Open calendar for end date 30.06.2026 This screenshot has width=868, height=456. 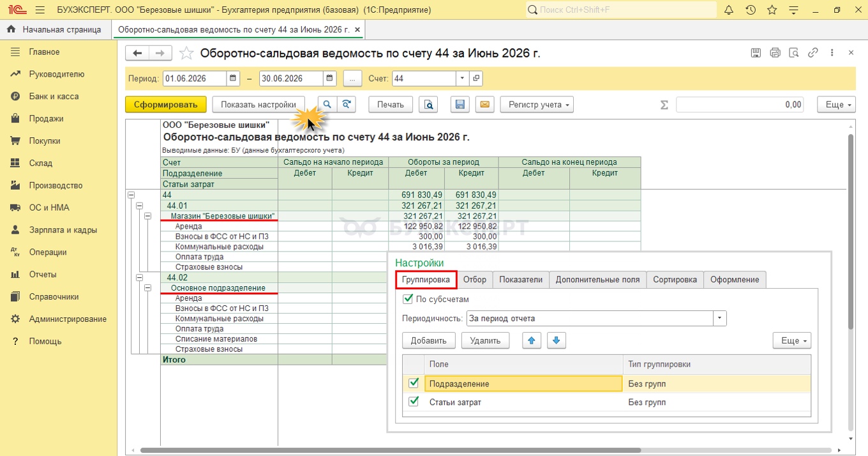(330, 79)
